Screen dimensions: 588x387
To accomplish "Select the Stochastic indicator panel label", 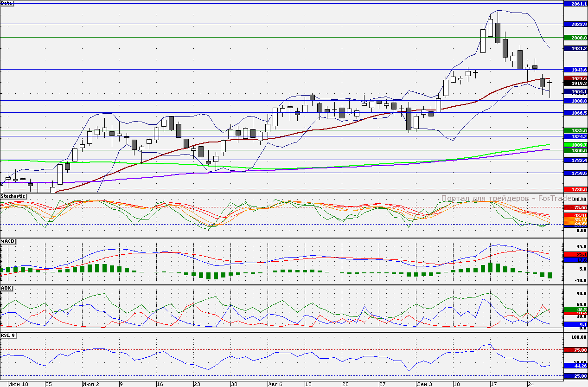I will 13,196.
